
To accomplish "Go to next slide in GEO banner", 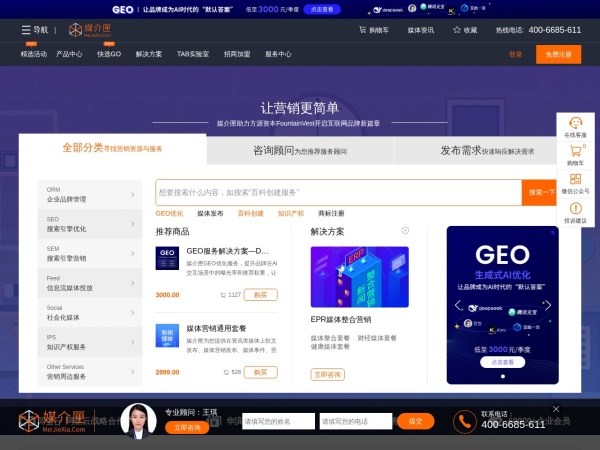I will tap(548, 305).
